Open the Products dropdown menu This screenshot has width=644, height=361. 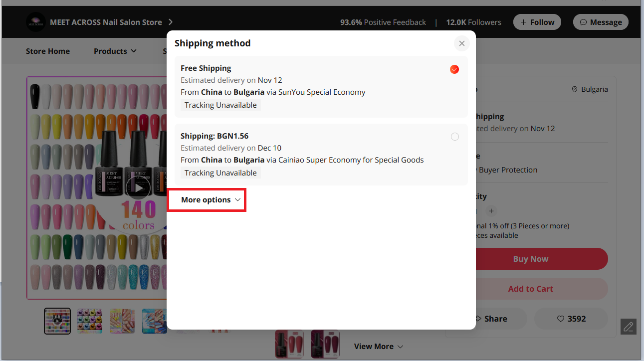pos(115,51)
